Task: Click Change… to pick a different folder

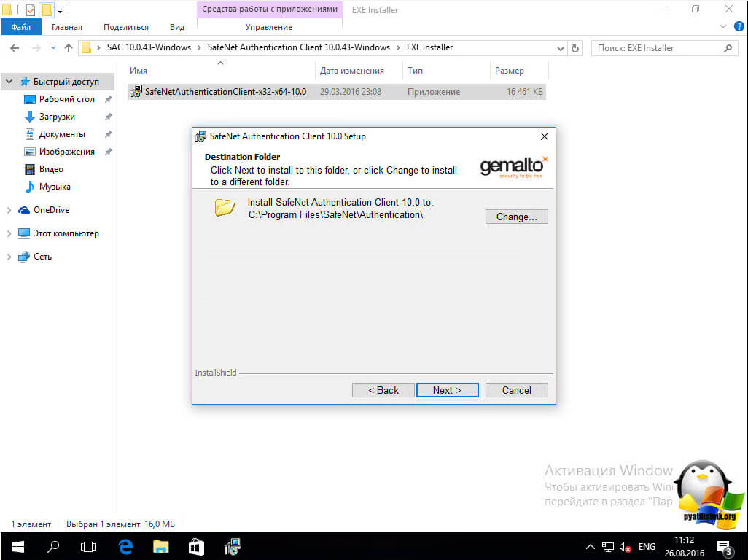Action: [x=517, y=217]
